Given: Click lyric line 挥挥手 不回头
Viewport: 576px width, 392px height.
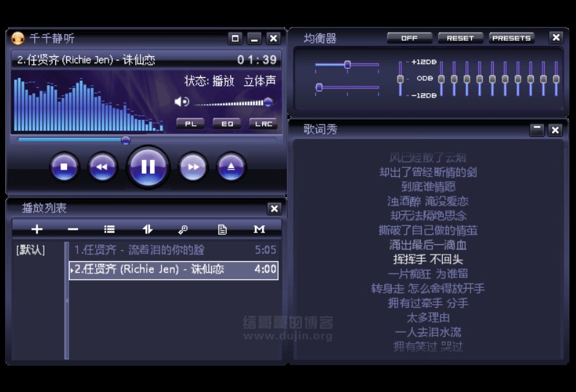Looking at the screenshot, I should (x=428, y=260).
